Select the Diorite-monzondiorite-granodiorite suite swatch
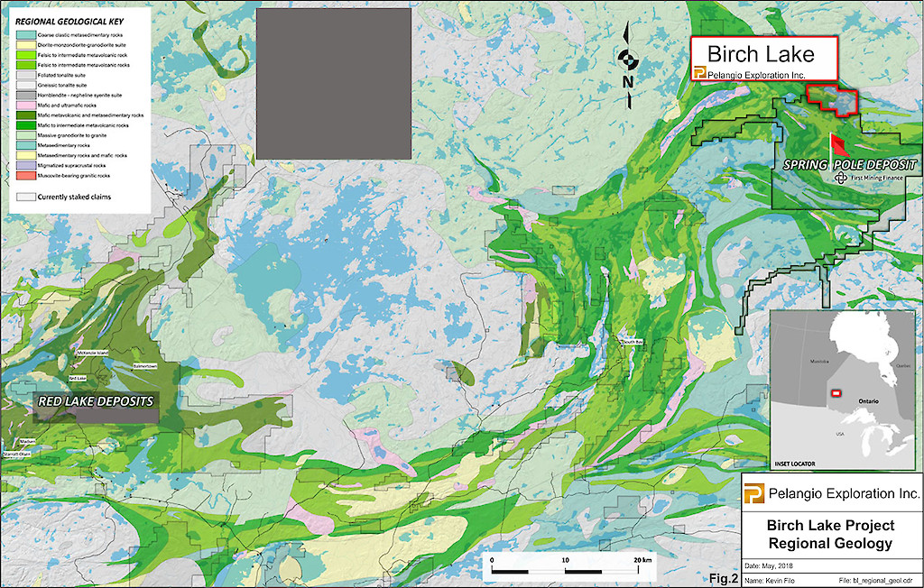The height and width of the screenshot is (588, 924). point(26,45)
